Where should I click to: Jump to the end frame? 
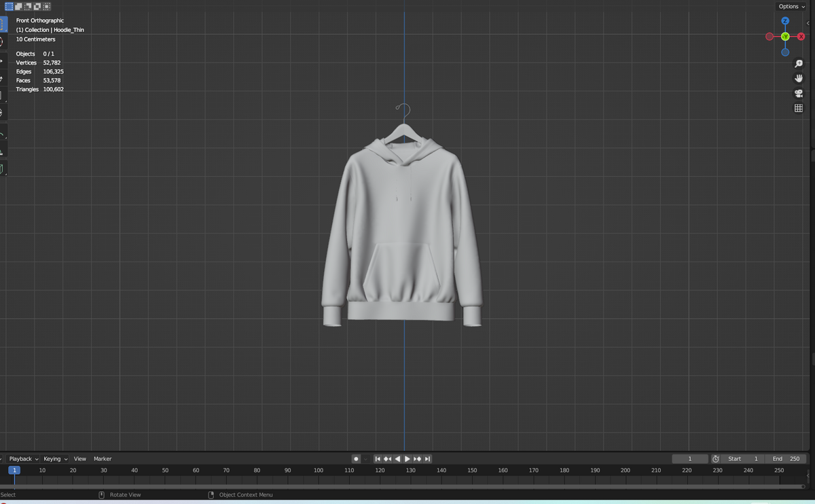(427, 459)
